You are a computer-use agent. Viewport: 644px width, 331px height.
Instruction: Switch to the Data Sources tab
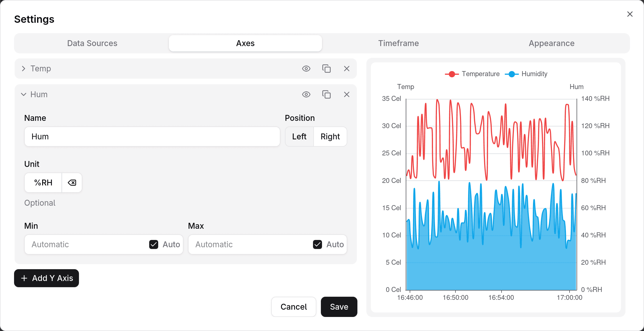coord(92,43)
